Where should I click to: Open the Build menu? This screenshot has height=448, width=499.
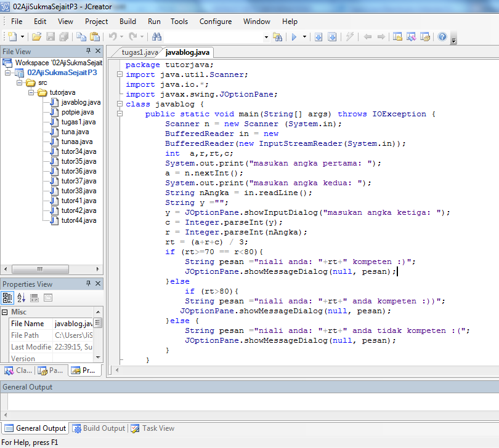pyautogui.click(x=128, y=22)
